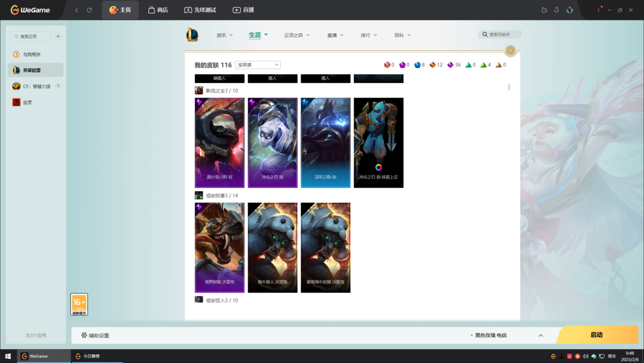
Task: Click the magenta gem rarity icon
Action: [x=402, y=65]
